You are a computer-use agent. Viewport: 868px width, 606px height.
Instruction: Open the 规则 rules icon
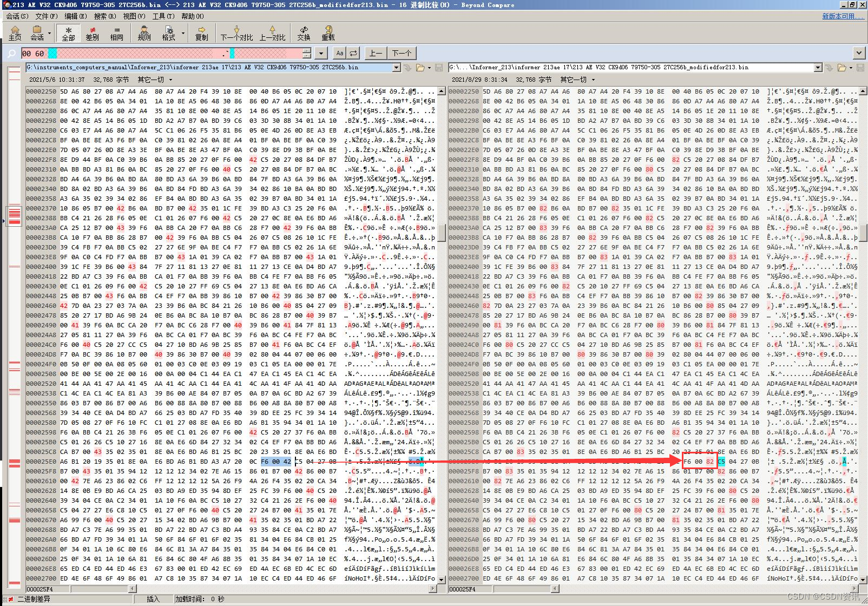pos(144,33)
